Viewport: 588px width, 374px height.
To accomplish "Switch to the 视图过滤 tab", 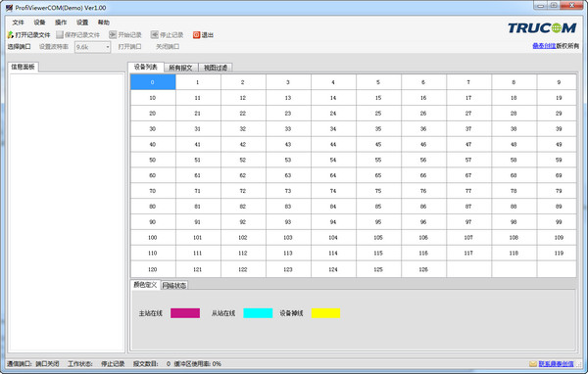I will coord(216,68).
